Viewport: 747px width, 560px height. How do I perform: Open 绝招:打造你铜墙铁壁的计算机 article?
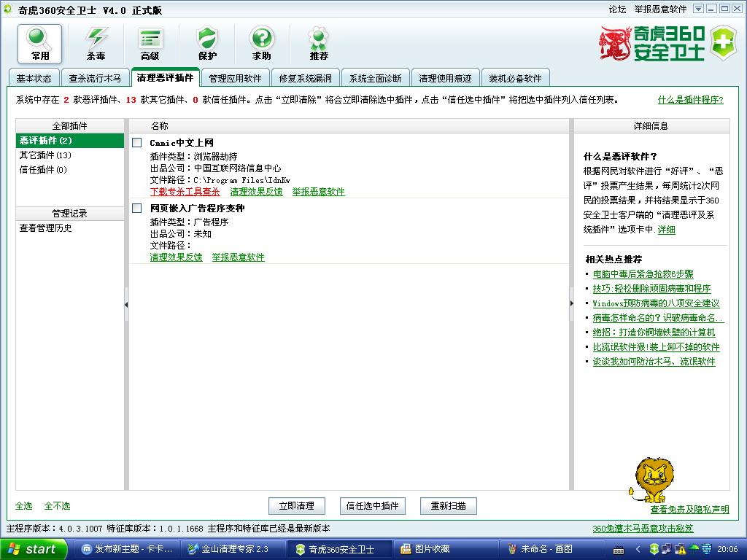tap(654, 332)
